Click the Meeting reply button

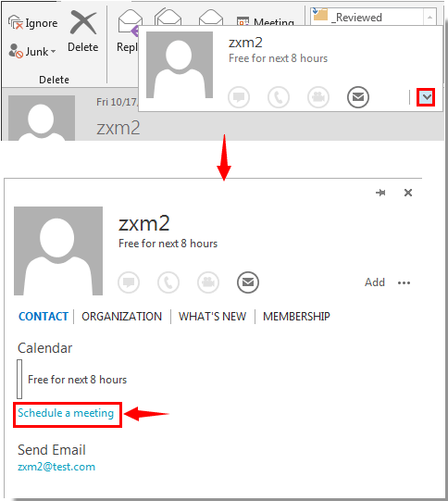[x=266, y=21]
